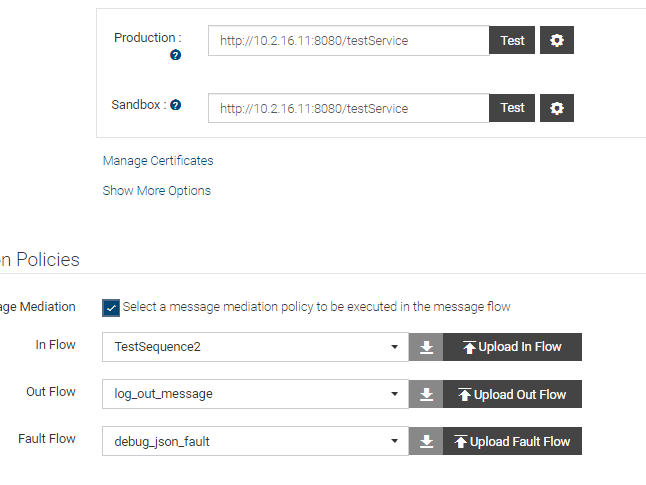The image size is (646, 485).
Task: Toggle message mediation policy checkbox
Action: pos(111,307)
